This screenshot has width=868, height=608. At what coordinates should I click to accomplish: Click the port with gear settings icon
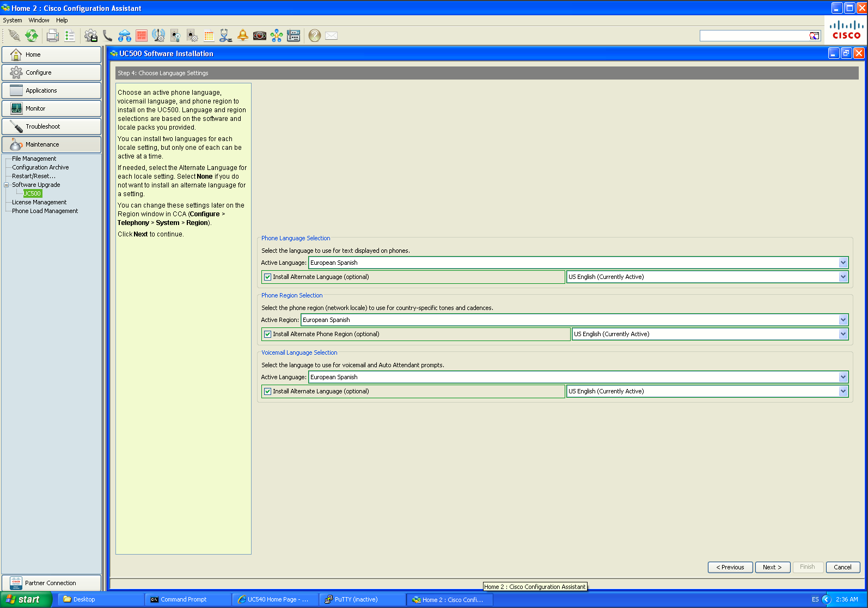point(192,36)
